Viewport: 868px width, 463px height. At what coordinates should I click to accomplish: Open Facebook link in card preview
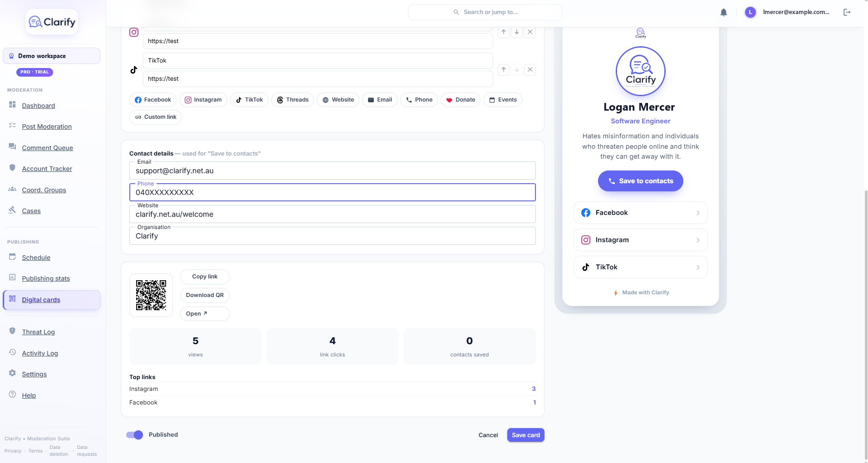click(x=641, y=213)
